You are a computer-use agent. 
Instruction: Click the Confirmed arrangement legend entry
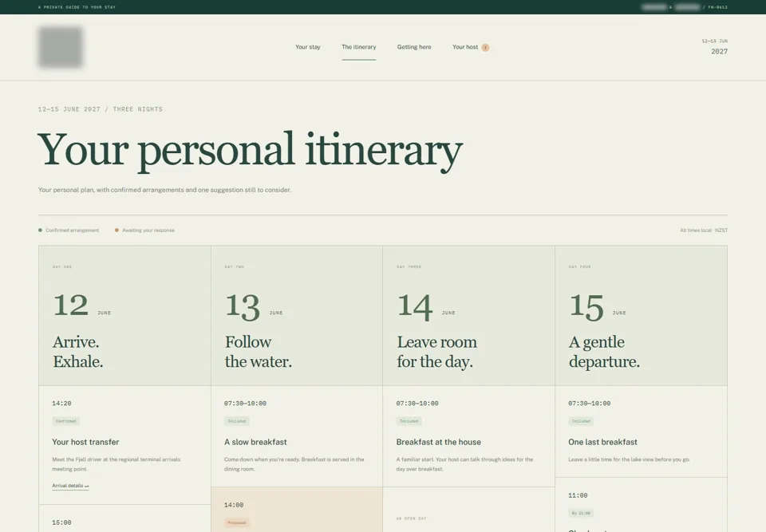[x=69, y=230]
